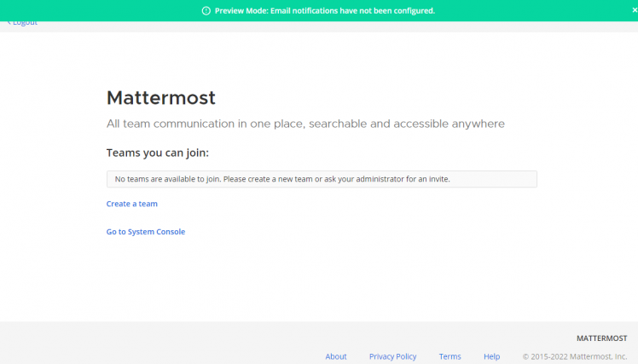
Task: Open the Create a team link
Action: [132, 204]
